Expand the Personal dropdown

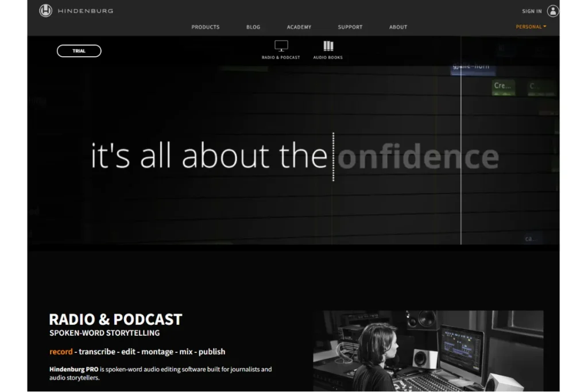(531, 26)
